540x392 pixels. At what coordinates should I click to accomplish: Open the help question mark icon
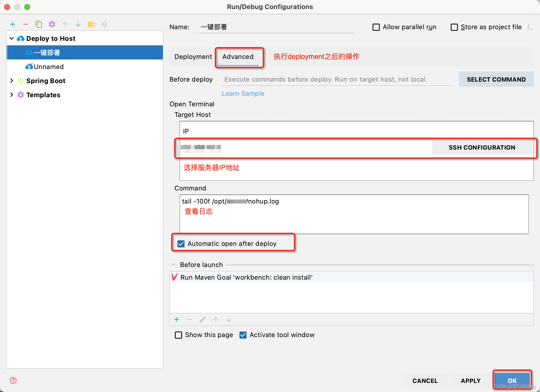(13, 380)
